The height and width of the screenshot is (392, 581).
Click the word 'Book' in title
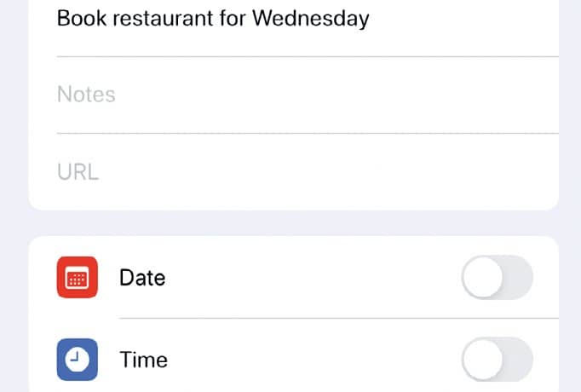coord(82,18)
